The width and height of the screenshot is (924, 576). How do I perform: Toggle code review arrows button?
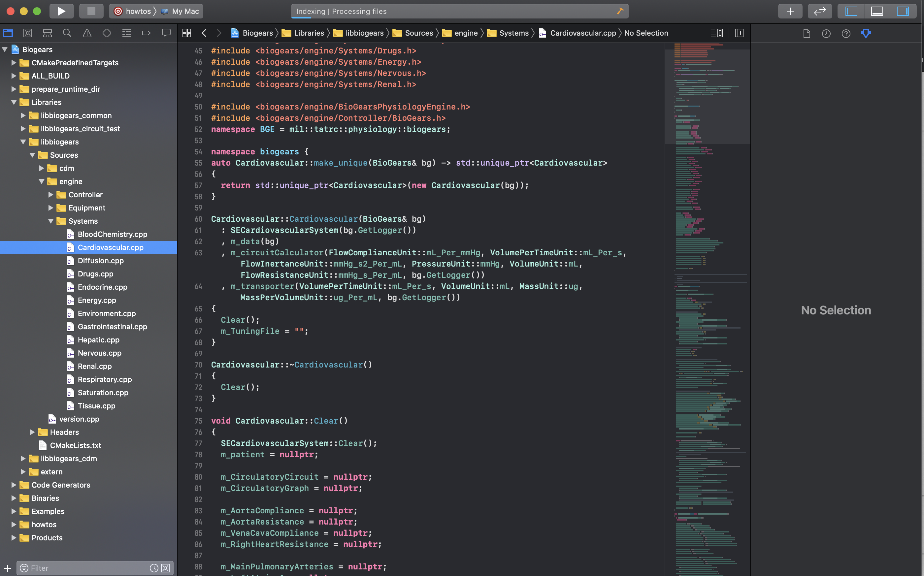click(x=820, y=11)
